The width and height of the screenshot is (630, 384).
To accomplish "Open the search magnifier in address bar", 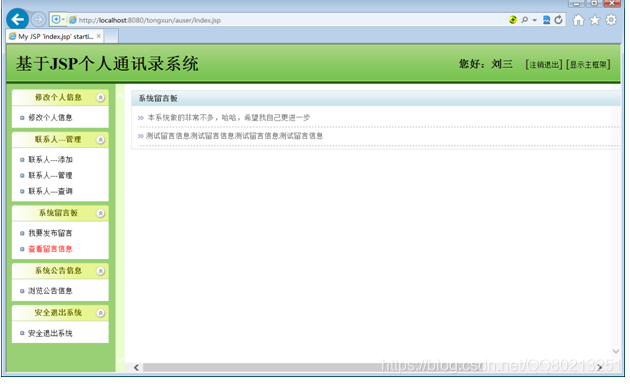I will coord(525,20).
